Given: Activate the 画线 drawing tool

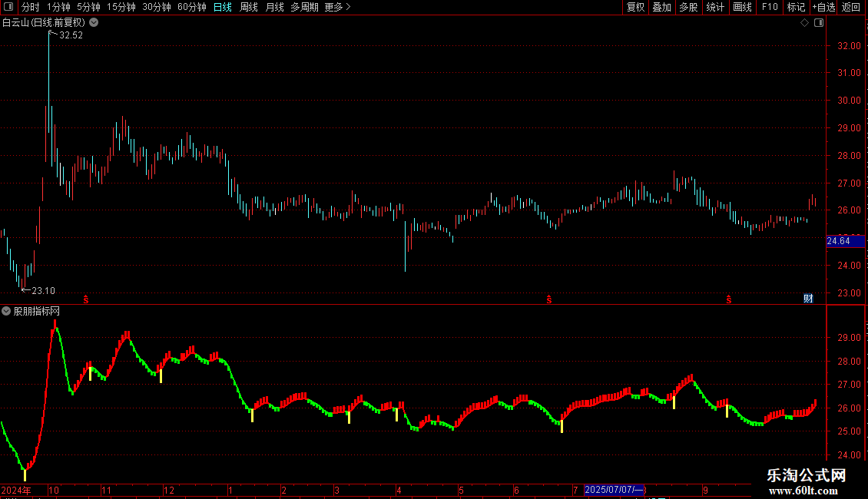Looking at the screenshot, I should tap(742, 7).
